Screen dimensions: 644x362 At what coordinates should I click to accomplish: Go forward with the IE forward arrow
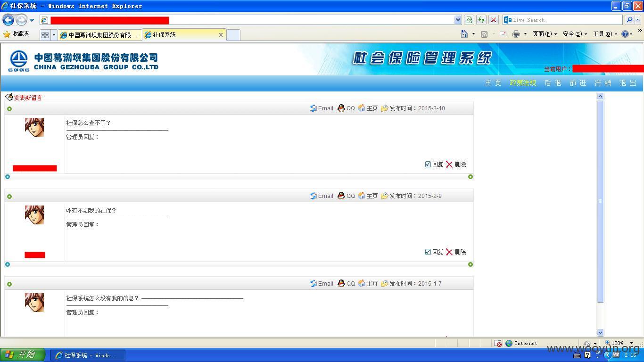click(21, 20)
